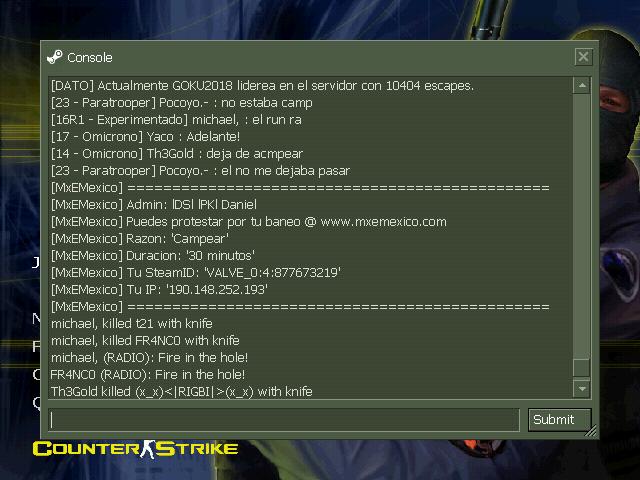Click the michael killed t21 with knife line
Screen dimensions: 640x480
coord(131,324)
